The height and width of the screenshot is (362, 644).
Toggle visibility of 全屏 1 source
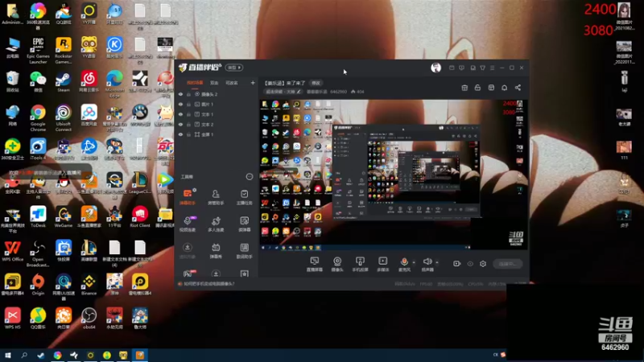(x=180, y=134)
